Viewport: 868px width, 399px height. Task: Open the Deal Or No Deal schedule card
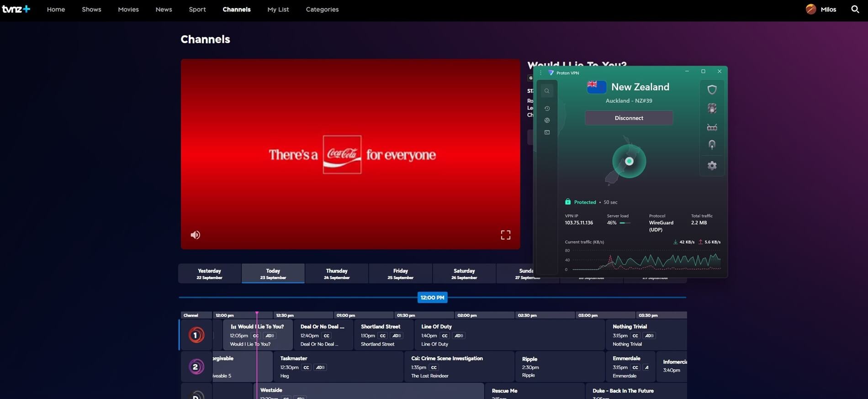click(x=323, y=335)
